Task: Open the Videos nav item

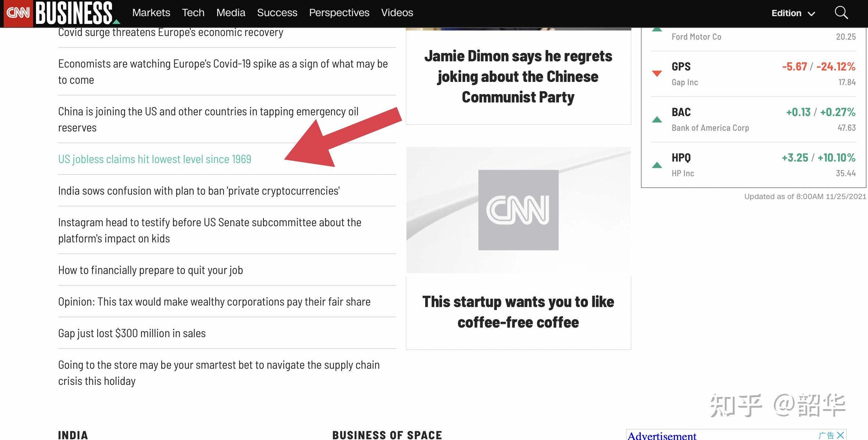Action: (x=397, y=13)
